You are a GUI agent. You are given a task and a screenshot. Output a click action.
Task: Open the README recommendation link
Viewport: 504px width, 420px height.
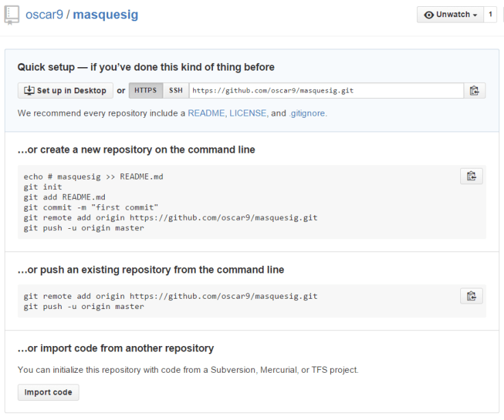(x=207, y=113)
